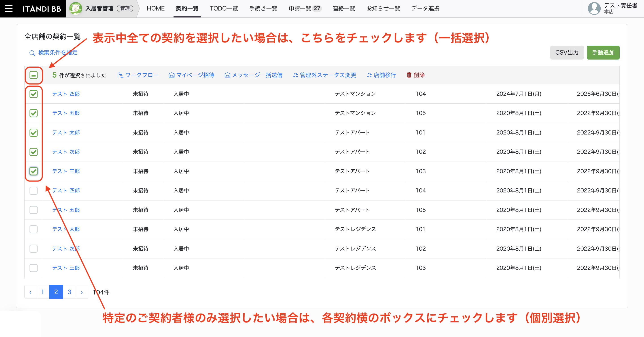Click テストレジデンス cell in room 101 row
Screen dimensions: 644x337
[x=355, y=229]
